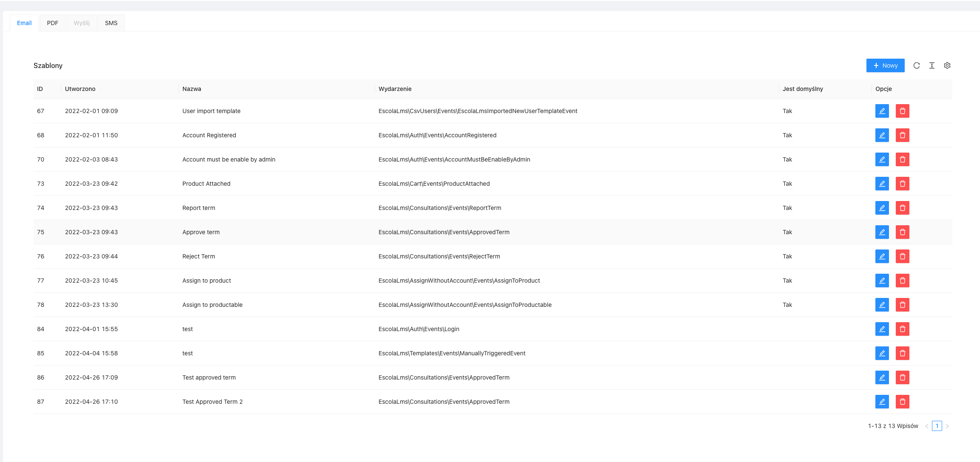The image size is (980, 462).
Task: Delete the 'Approve term' template
Action: (902, 232)
